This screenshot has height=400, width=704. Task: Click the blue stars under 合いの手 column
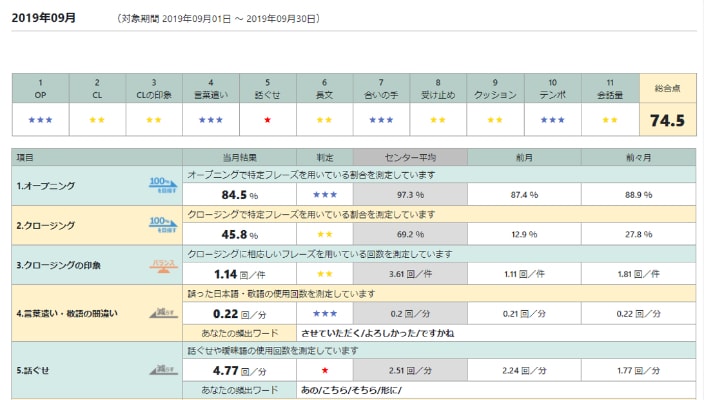[x=381, y=120]
